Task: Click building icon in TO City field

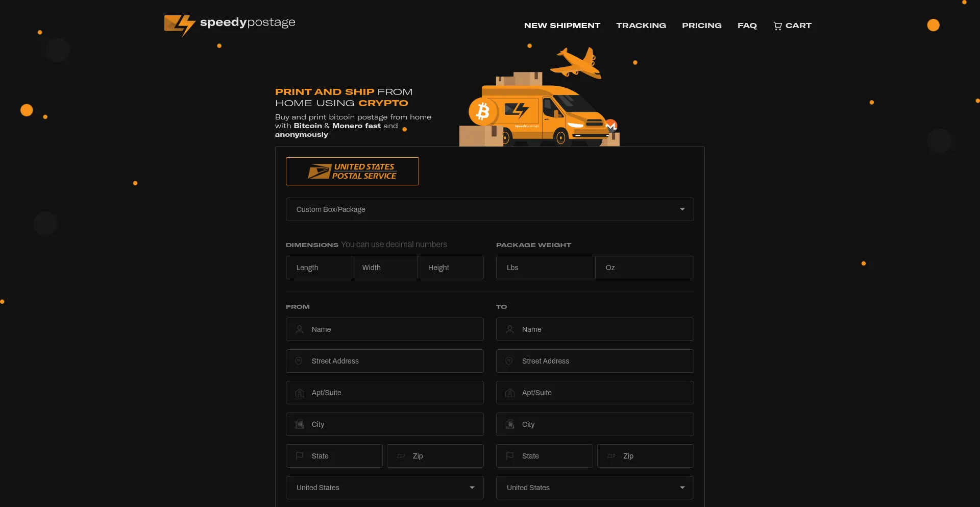Action: (x=510, y=424)
